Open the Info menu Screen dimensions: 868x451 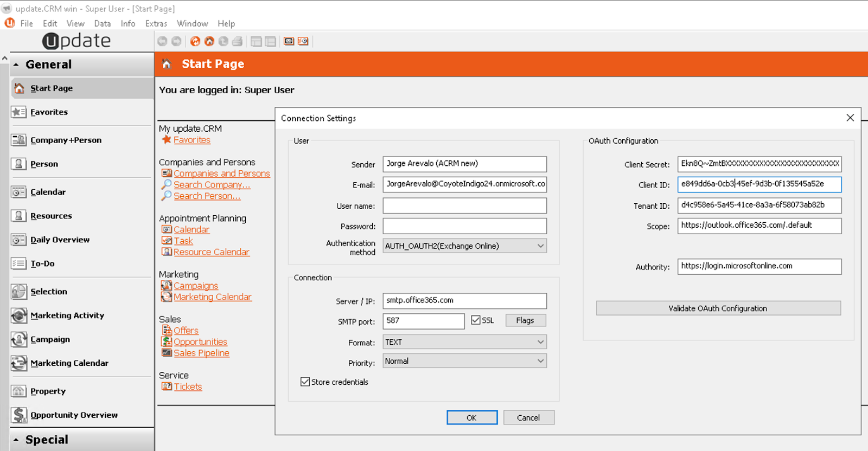pyautogui.click(x=128, y=23)
